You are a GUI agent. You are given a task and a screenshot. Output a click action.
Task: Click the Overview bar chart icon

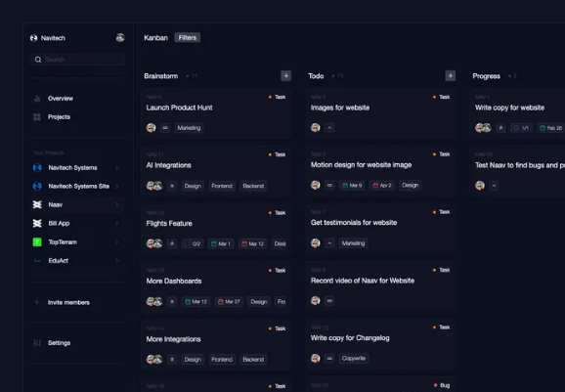point(37,99)
